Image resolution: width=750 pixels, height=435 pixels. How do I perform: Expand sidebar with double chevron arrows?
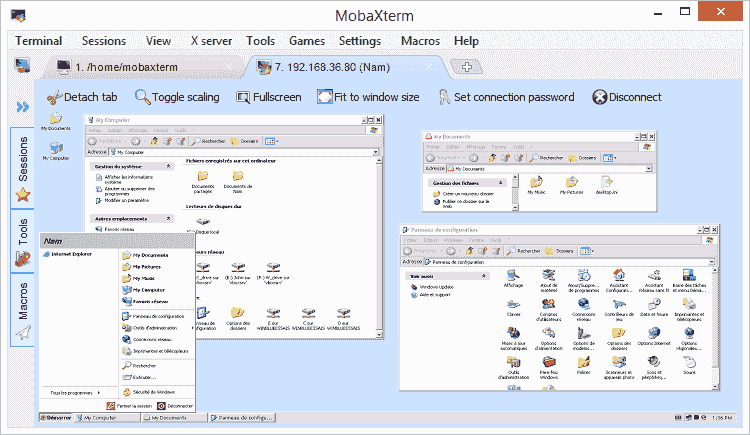(x=22, y=106)
